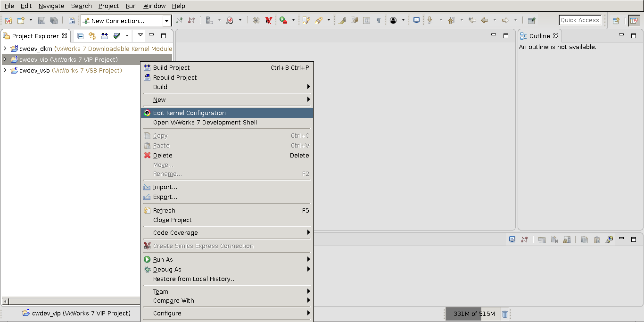
Task: Open the New Connection combo box dropdown
Action: coord(166,21)
